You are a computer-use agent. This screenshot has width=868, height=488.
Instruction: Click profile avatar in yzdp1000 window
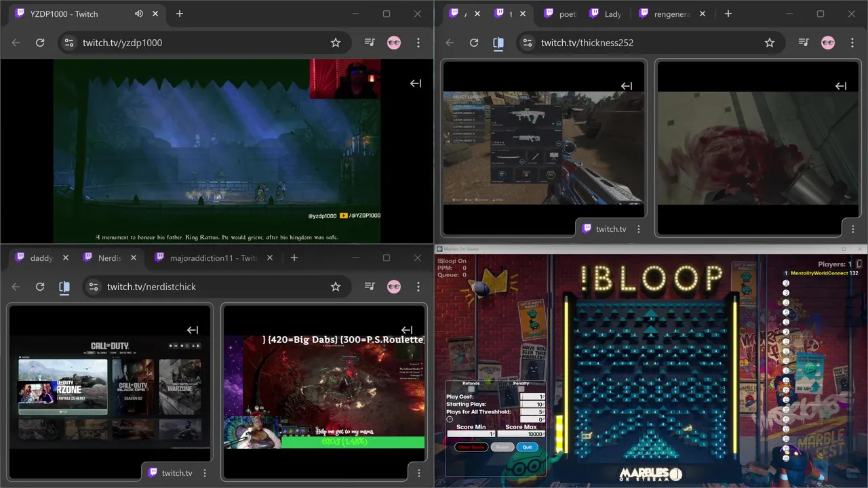pos(394,43)
